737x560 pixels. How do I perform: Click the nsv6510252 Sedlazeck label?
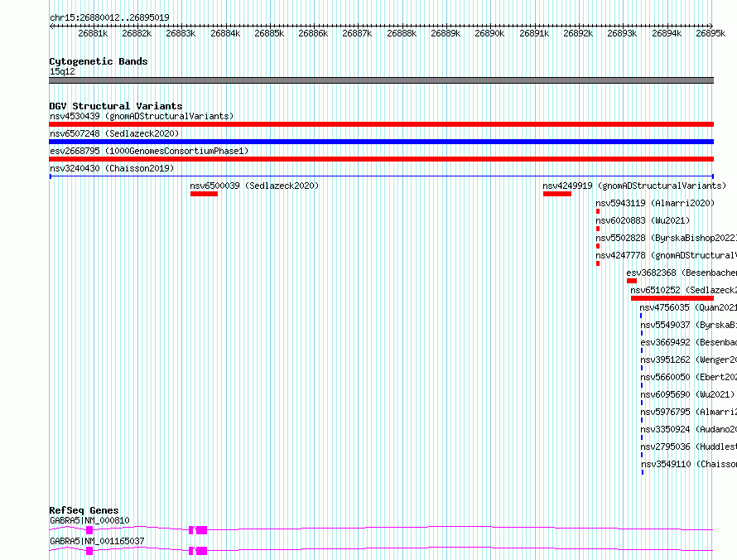683,290
